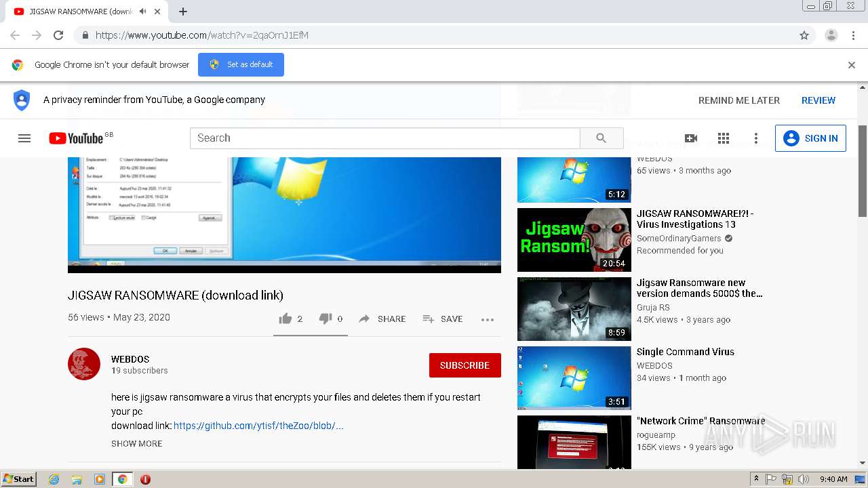Screen dimensions: 868x488
Task: Subscribe to the WEBDOS channel
Action: (x=465, y=365)
